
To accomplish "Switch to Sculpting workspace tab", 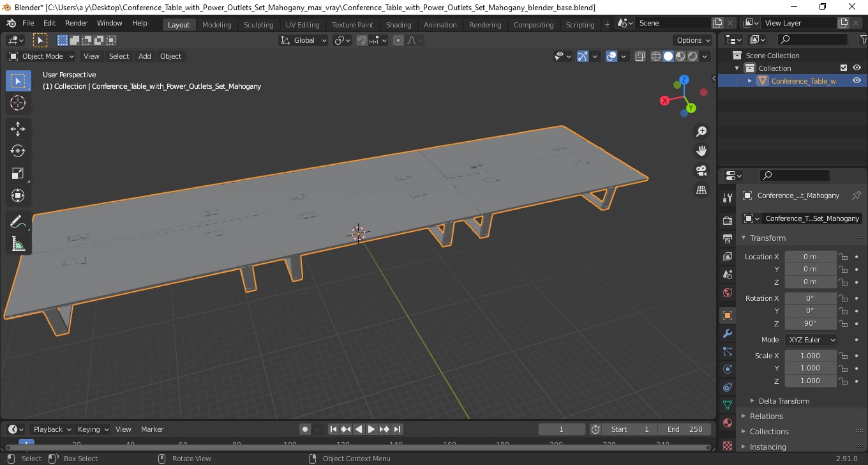I will coord(258,25).
